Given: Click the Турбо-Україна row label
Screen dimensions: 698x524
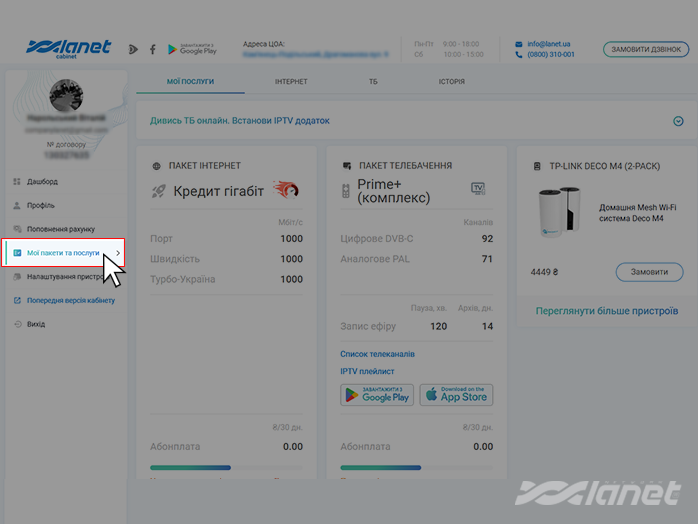Looking at the screenshot, I should (x=183, y=279).
